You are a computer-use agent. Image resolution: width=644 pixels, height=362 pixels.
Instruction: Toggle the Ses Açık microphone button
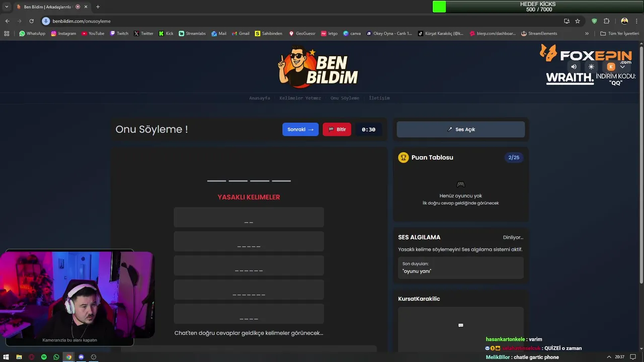point(461,129)
